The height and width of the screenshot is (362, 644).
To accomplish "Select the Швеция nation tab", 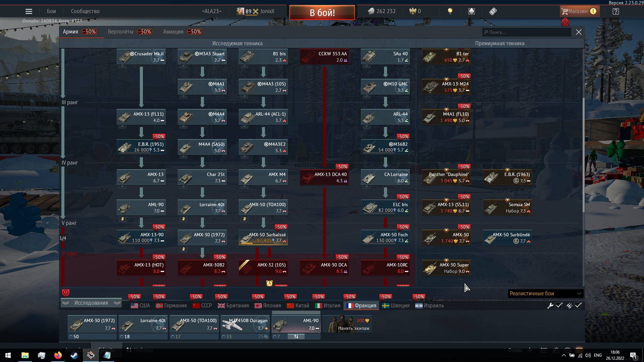I will tap(396, 306).
